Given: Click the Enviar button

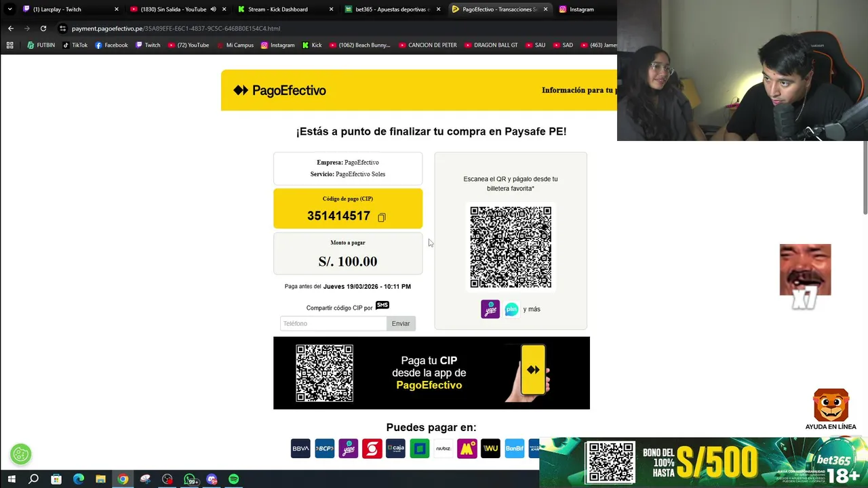Looking at the screenshot, I should [401, 323].
